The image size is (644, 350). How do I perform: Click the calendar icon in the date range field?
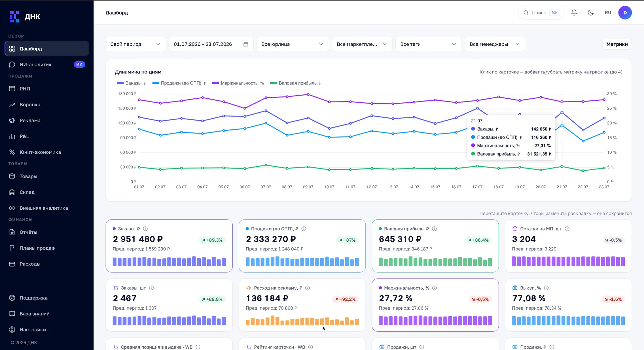246,44
